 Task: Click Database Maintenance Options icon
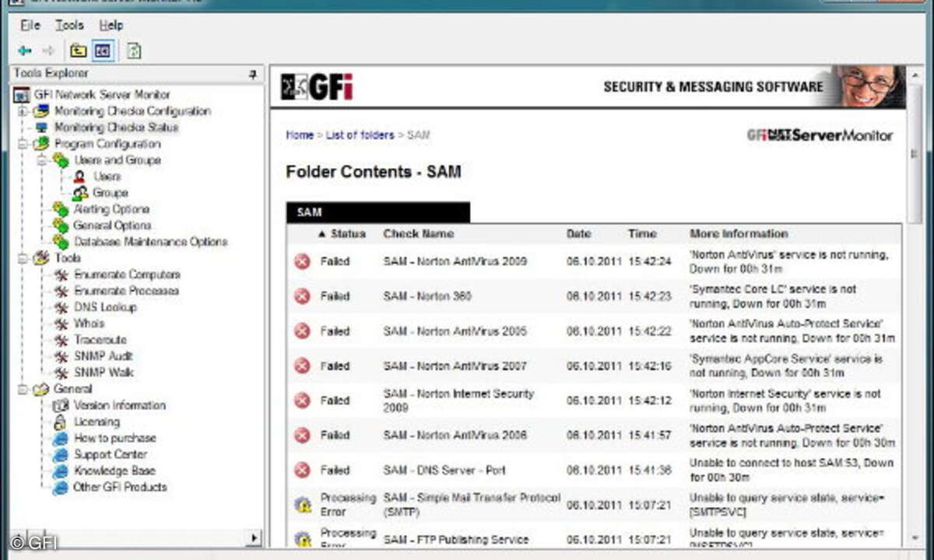pos(61,242)
